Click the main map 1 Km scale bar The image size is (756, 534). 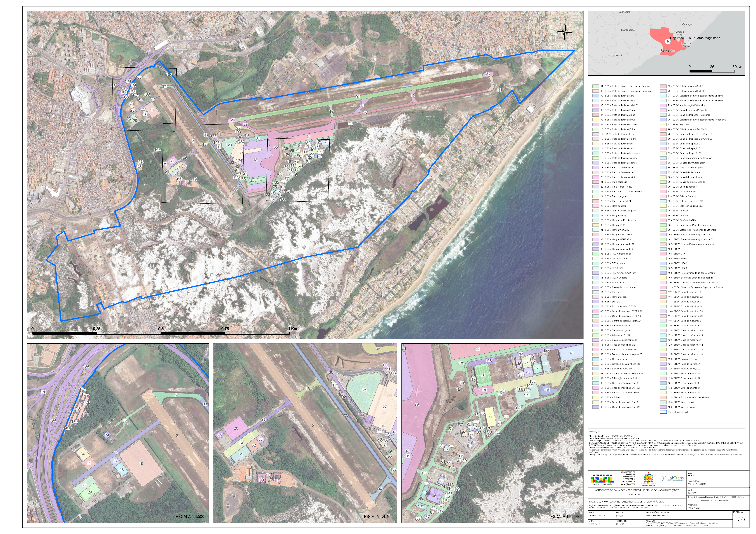coord(161,333)
